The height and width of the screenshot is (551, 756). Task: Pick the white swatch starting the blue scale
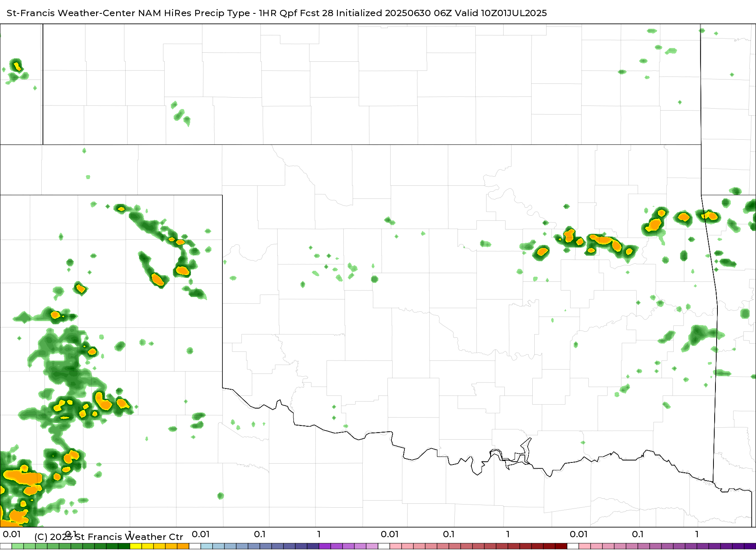click(195, 546)
